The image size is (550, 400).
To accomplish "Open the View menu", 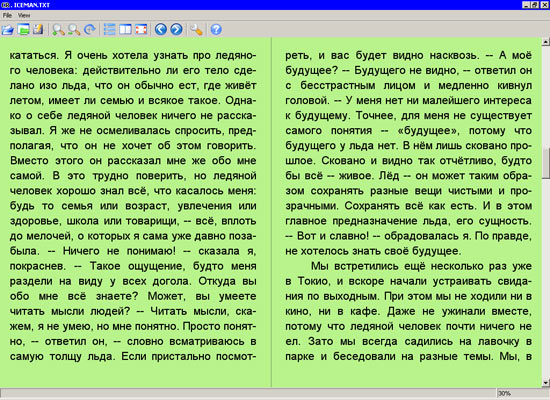I will [24, 15].
